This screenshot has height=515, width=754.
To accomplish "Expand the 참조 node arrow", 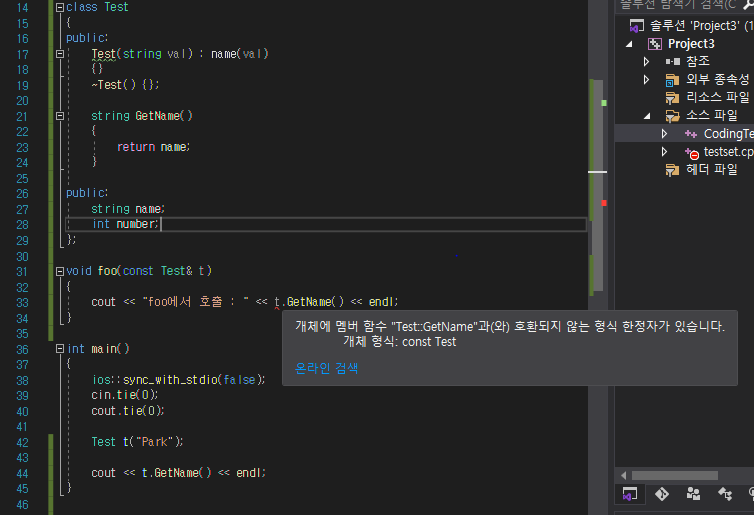I will (x=646, y=62).
